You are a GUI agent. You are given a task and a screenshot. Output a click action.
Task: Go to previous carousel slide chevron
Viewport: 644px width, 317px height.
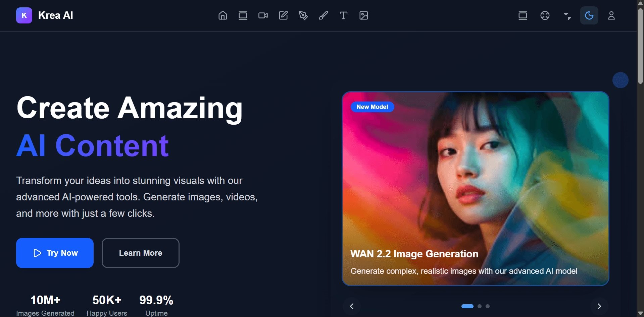[352, 306]
